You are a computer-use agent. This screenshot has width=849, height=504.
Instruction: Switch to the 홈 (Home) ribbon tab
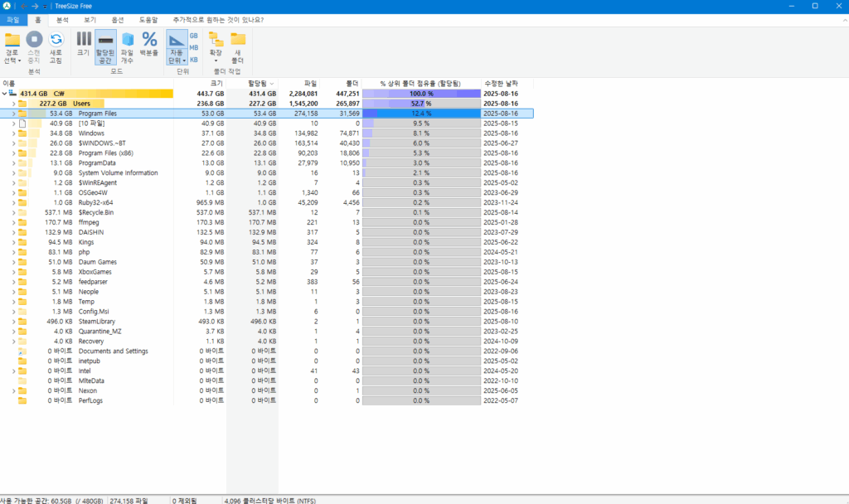(x=38, y=20)
